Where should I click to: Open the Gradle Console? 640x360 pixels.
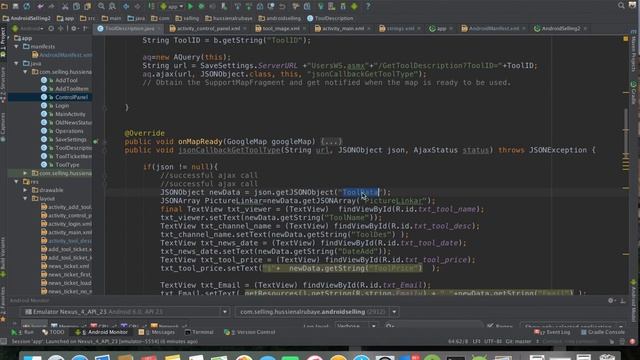603,332
